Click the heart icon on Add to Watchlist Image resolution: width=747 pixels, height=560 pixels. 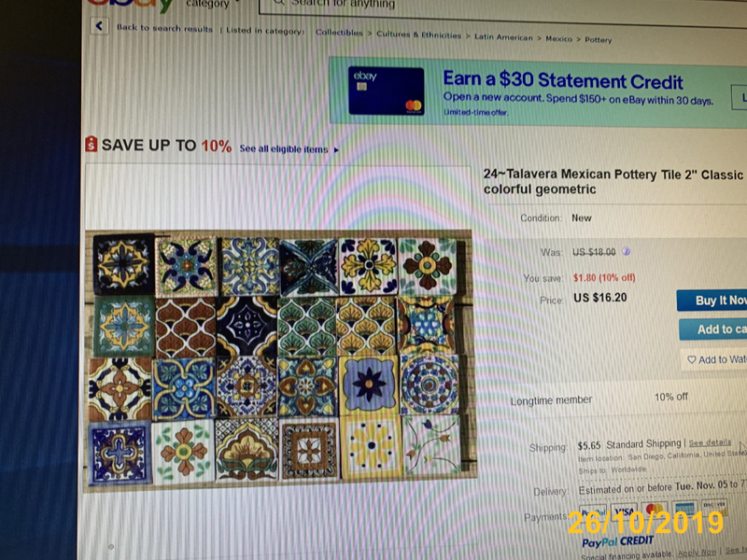(691, 359)
